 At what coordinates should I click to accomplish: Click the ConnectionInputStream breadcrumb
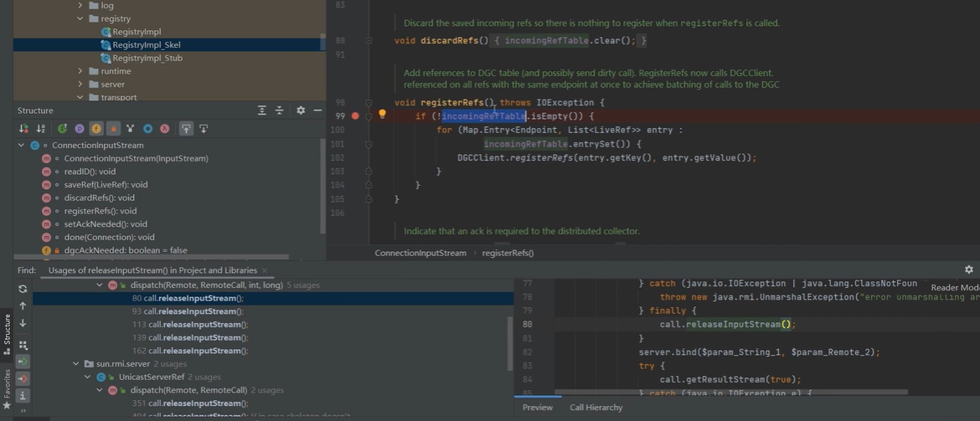coord(420,253)
